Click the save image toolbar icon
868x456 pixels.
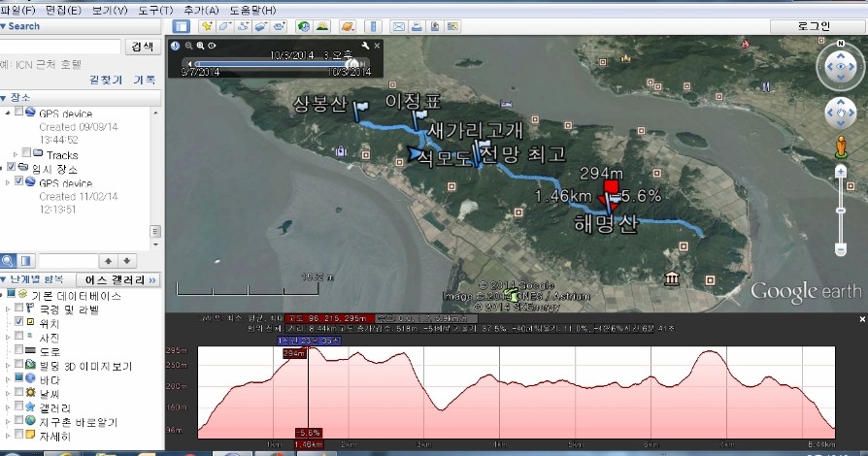point(435,26)
